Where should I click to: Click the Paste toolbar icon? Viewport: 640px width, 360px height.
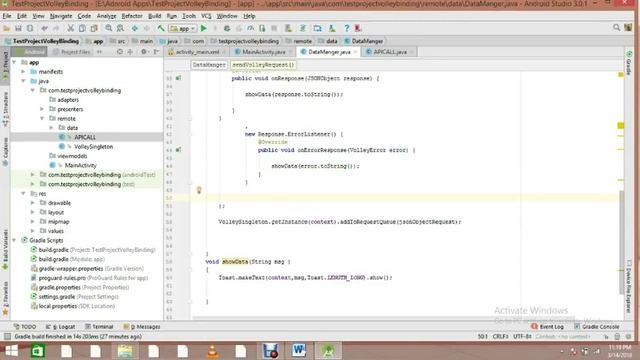[94, 28]
